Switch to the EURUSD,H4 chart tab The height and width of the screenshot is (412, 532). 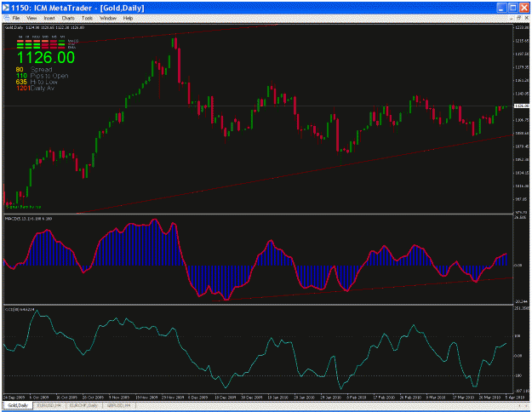(49, 405)
